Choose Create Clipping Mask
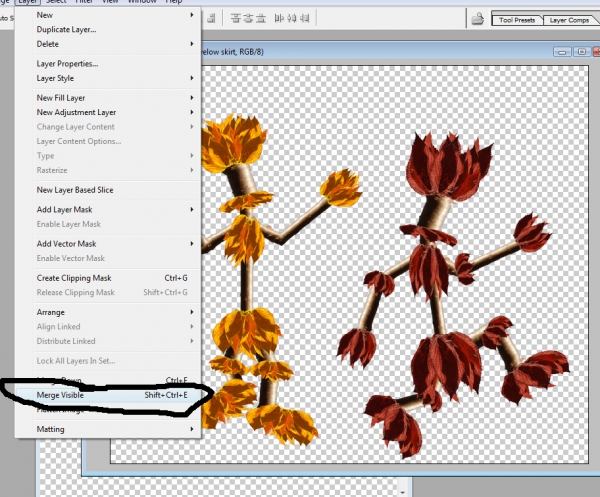Viewport: 600px width, 497px height. 108,278
